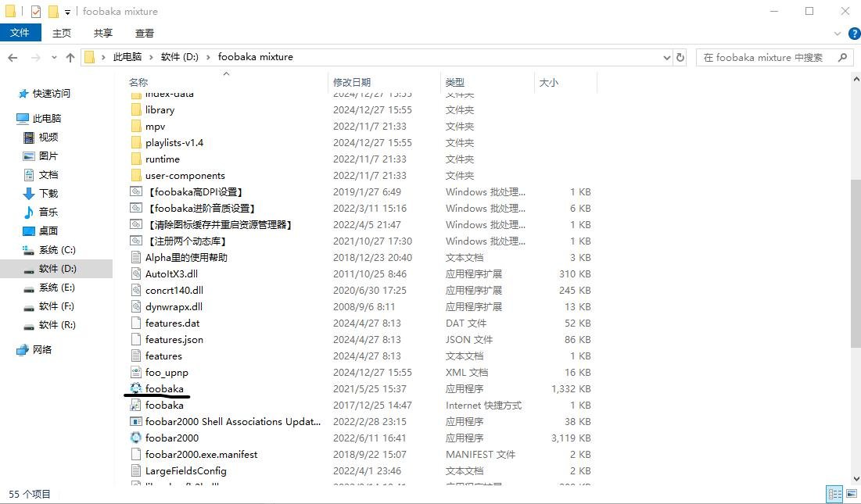Sort files by 修改日期 column header
The width and height of the screenshot is (861, 504).
point(352,82)
